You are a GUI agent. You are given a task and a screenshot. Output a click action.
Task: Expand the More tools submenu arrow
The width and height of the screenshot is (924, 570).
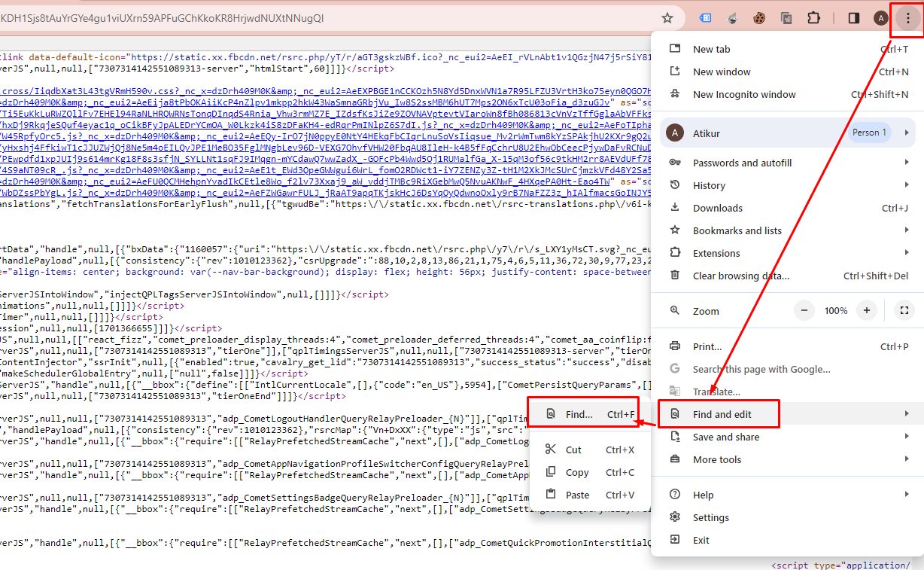pos(907,459)
